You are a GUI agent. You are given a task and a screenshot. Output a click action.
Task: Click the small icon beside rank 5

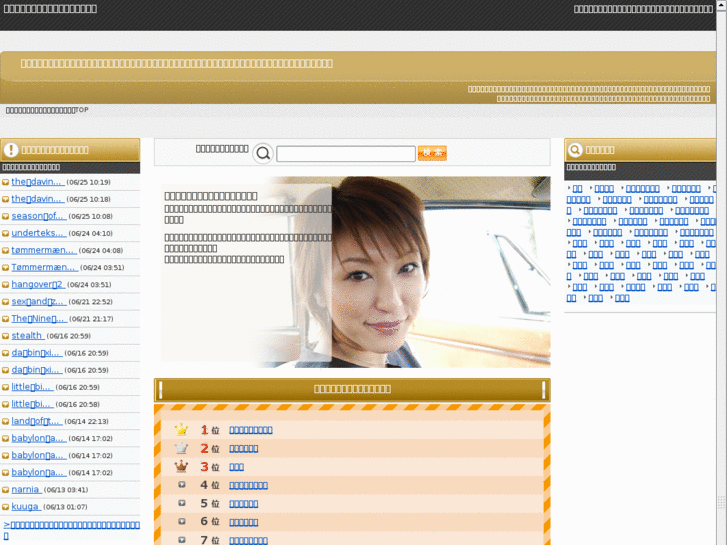(181, 503)
